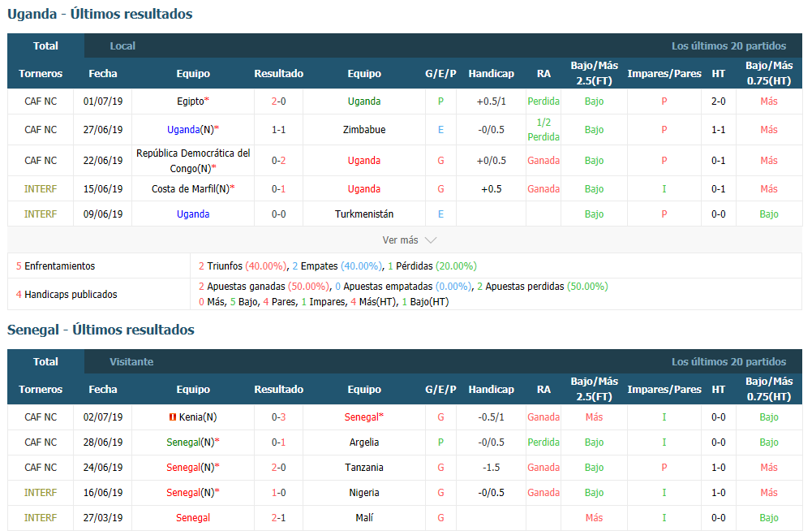Open the Malí team link

[x=364, y=518]
